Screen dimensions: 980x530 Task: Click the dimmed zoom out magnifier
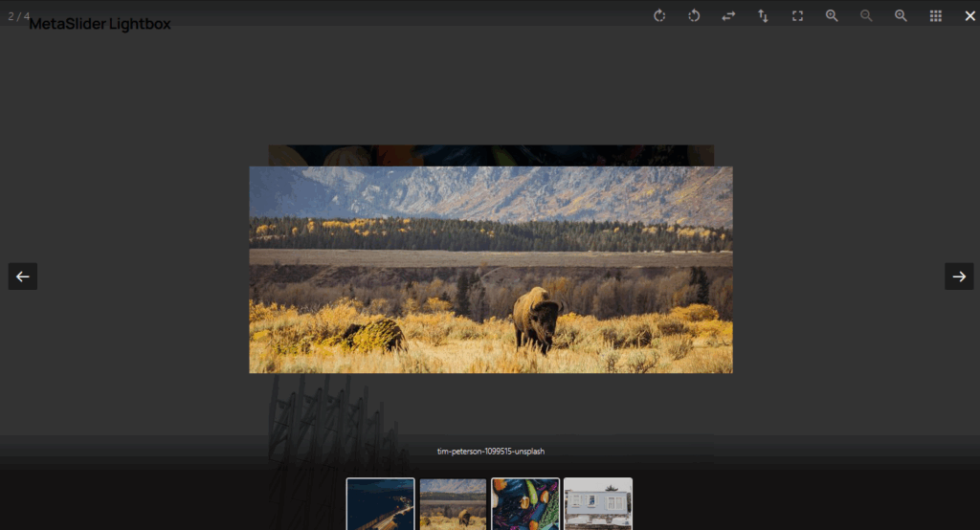pyautogui.click(x=866, y=15)
